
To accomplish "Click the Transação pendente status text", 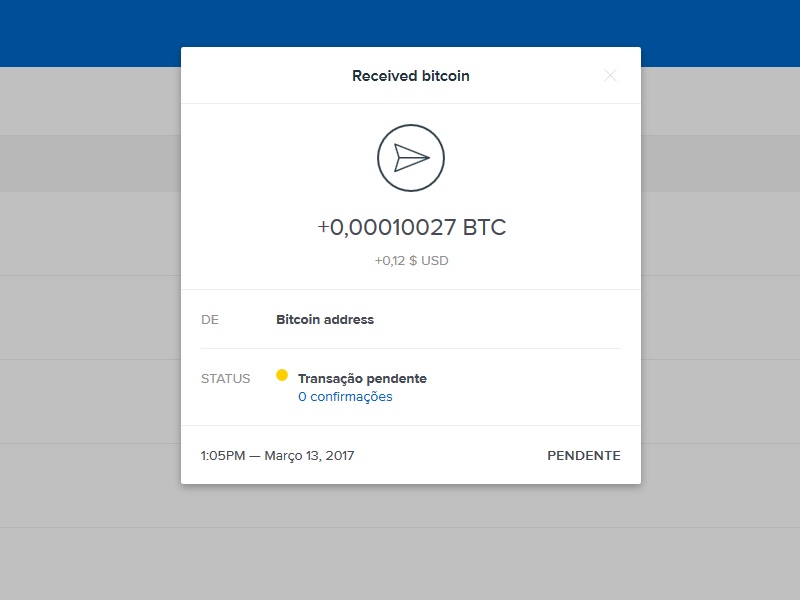I will 362,379.
